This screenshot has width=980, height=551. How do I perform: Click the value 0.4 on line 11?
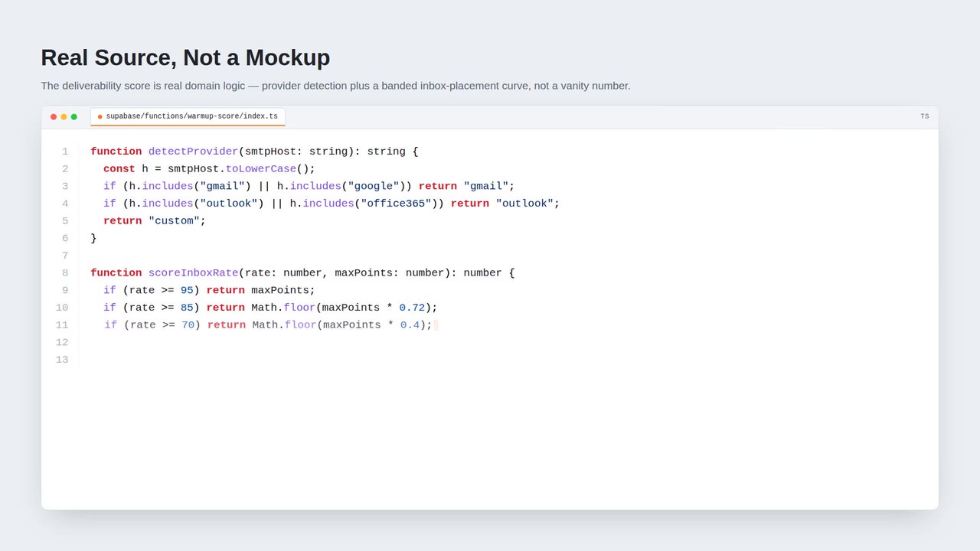click(x=410, y=325)
